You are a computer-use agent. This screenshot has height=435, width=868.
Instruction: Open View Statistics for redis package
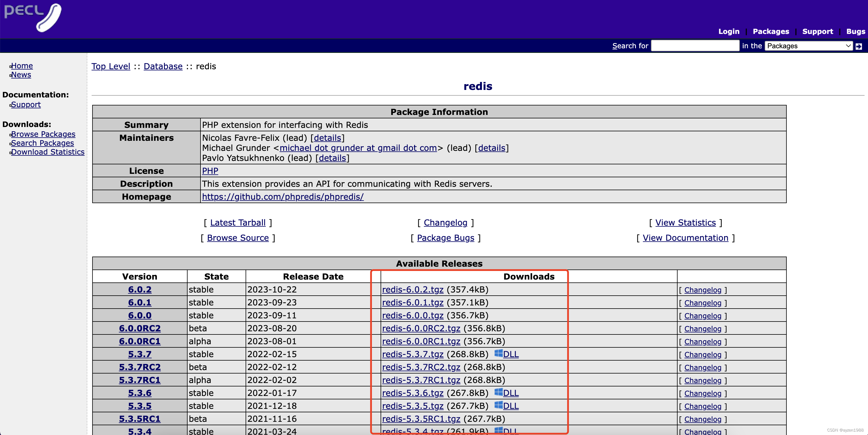[x=686, y=222]
